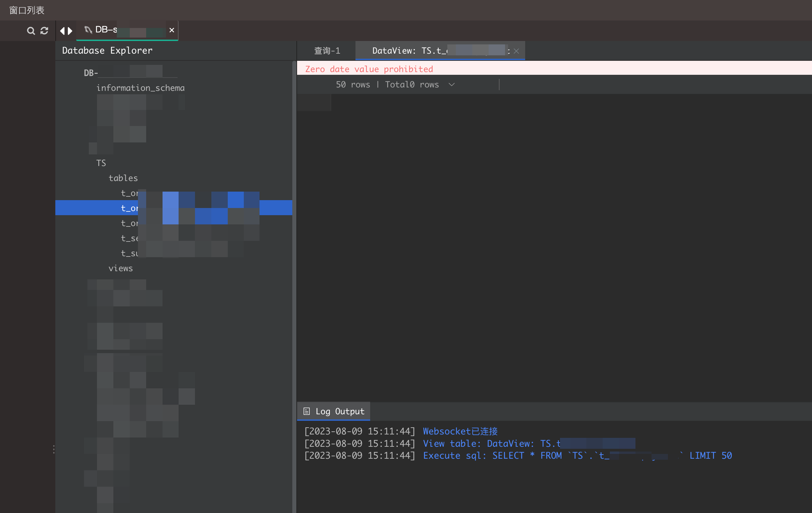
Task: Click the search icon in Database Explorer
Action: [30, 30]
